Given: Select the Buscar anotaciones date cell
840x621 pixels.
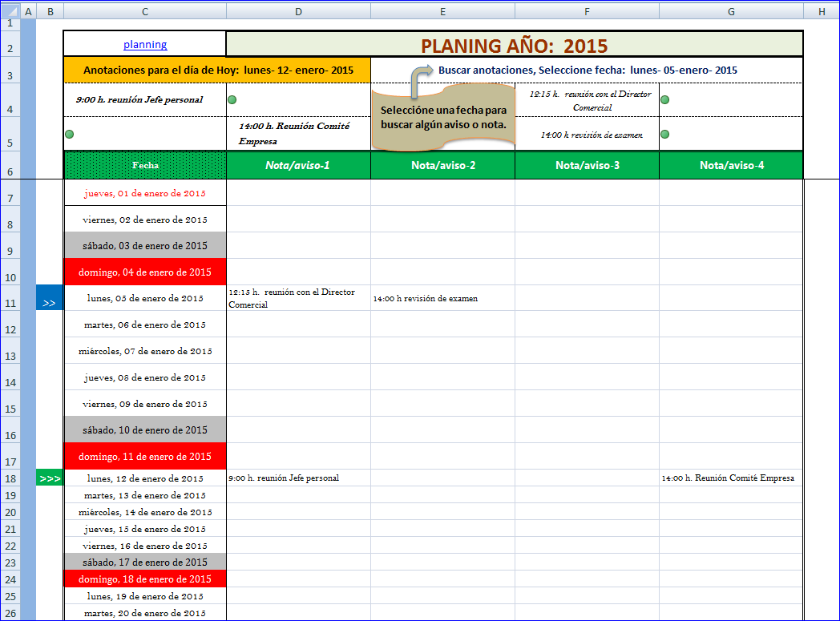Looking at the screenshot, I should 588,71.
